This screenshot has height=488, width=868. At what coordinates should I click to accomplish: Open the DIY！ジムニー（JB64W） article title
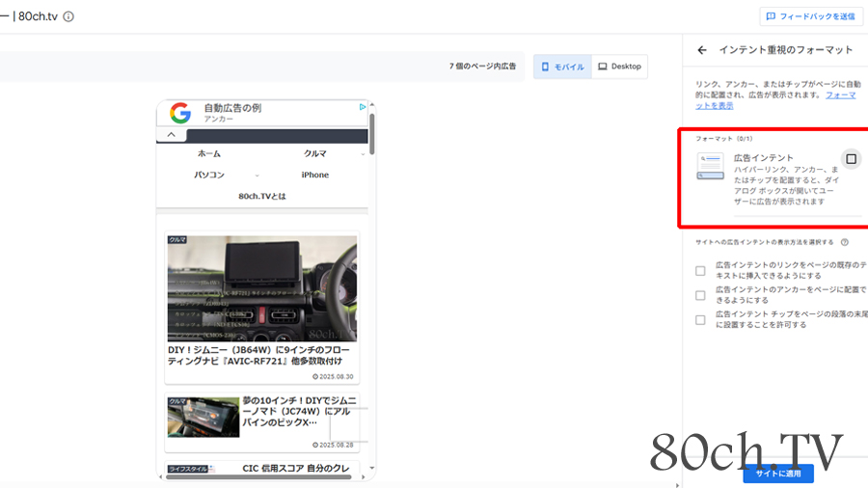coord(258,355)
